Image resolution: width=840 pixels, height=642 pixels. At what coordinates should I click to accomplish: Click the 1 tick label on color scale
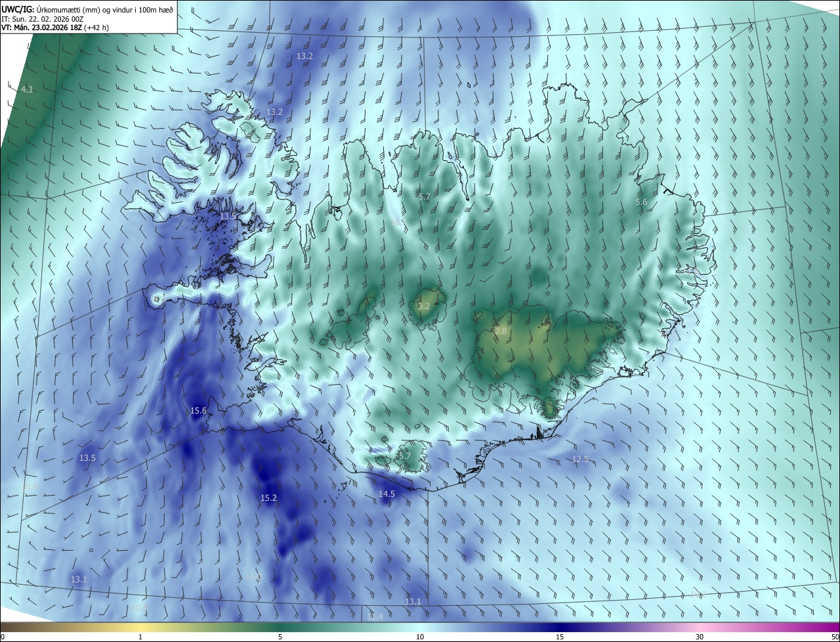tap(140, 637)
